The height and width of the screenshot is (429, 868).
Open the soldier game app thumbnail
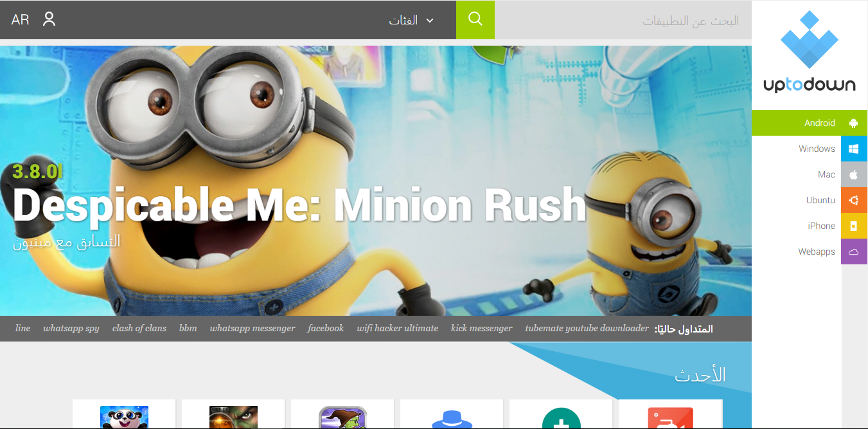[x=233, y=417]
